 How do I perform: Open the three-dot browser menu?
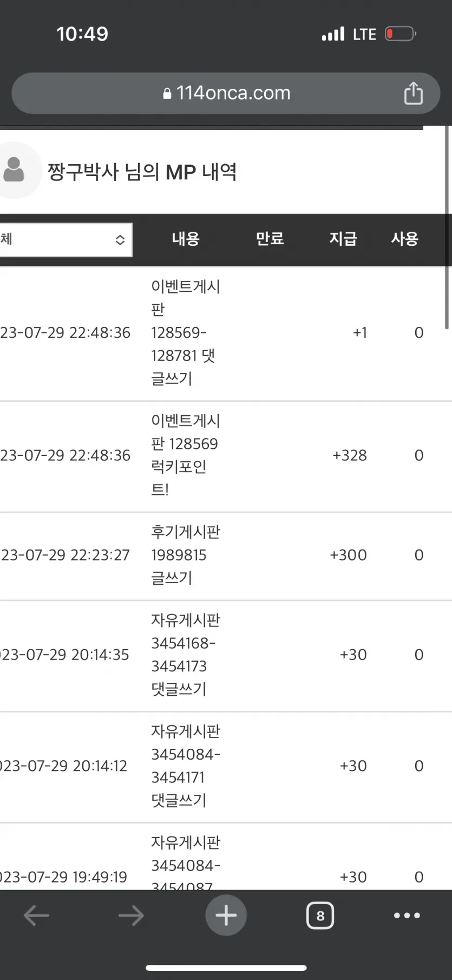(407, 916)
